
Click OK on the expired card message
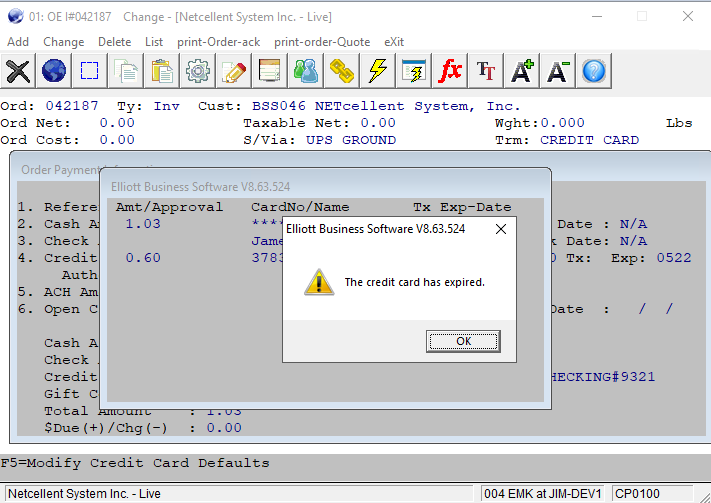[x=463, y=341]
